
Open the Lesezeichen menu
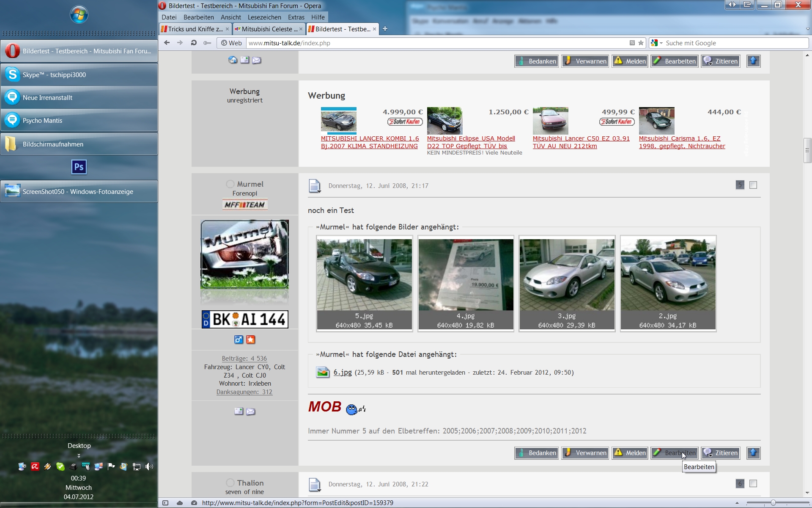point(264,17)
